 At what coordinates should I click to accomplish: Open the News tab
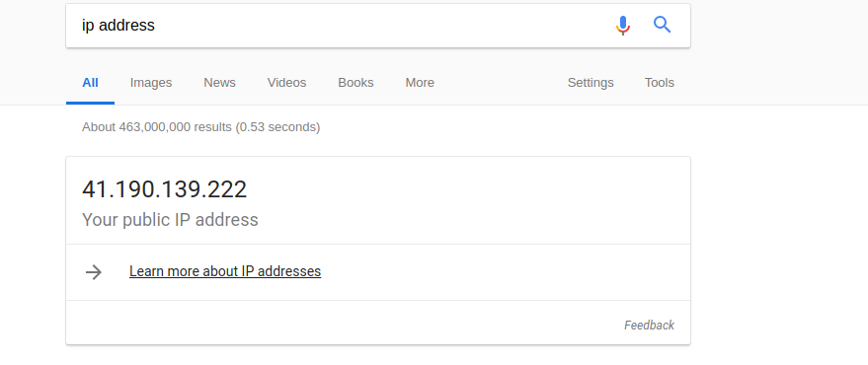(x=220, y=83)
